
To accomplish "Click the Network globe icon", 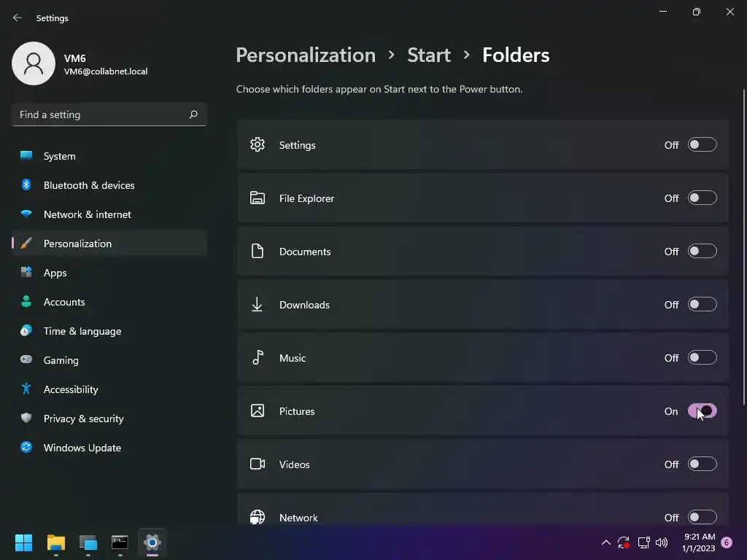I will coord(258,517).
